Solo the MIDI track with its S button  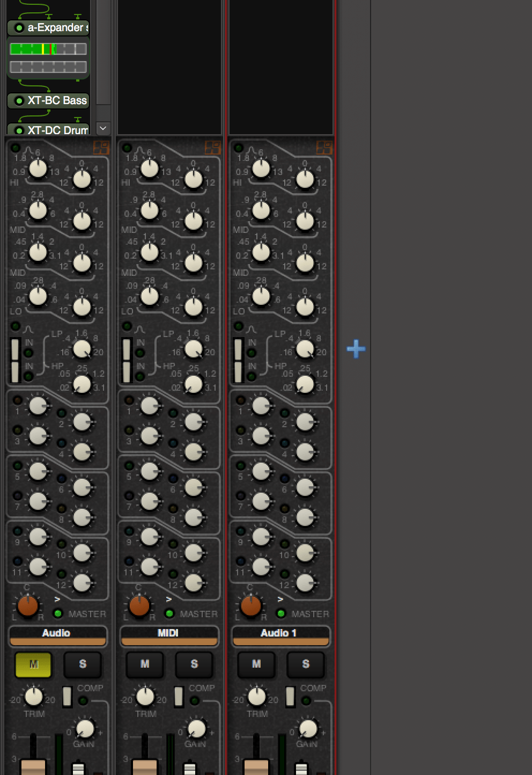point(194,664)
